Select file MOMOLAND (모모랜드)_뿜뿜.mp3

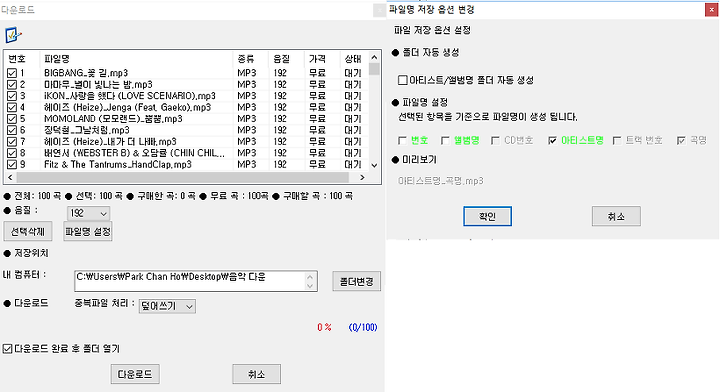coord(113,119)
